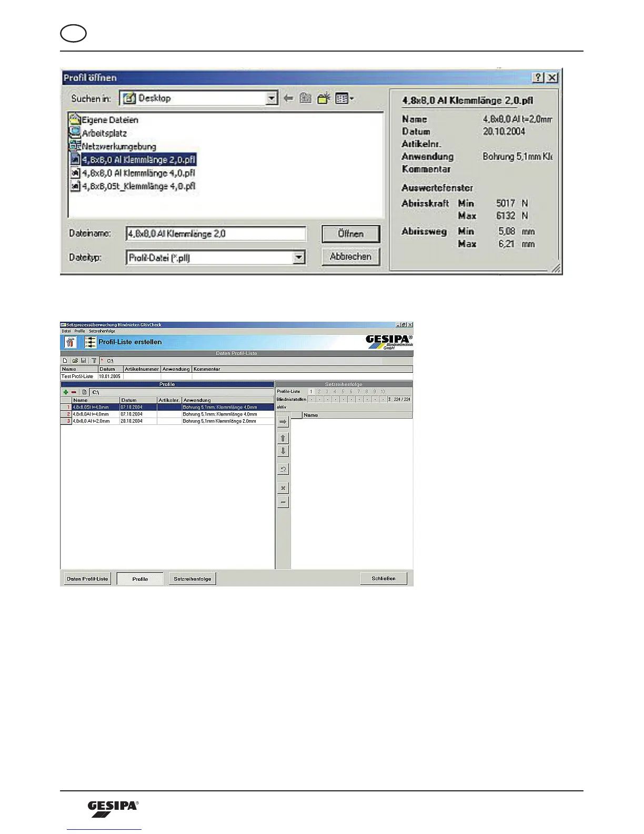644x834 pixels.
Task: Go up one folder level in dialog
Action: [x=306, y=98]
